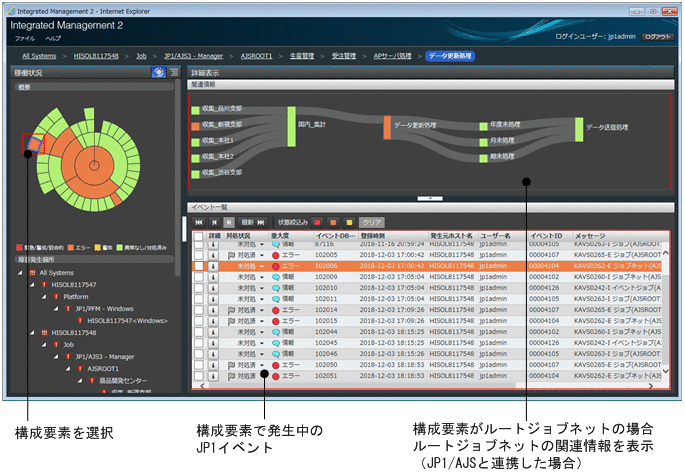Image resolution: width=685 pixels, height=475 pixels.
Task: Open the ファイル menu
Action: click(25, 38)
